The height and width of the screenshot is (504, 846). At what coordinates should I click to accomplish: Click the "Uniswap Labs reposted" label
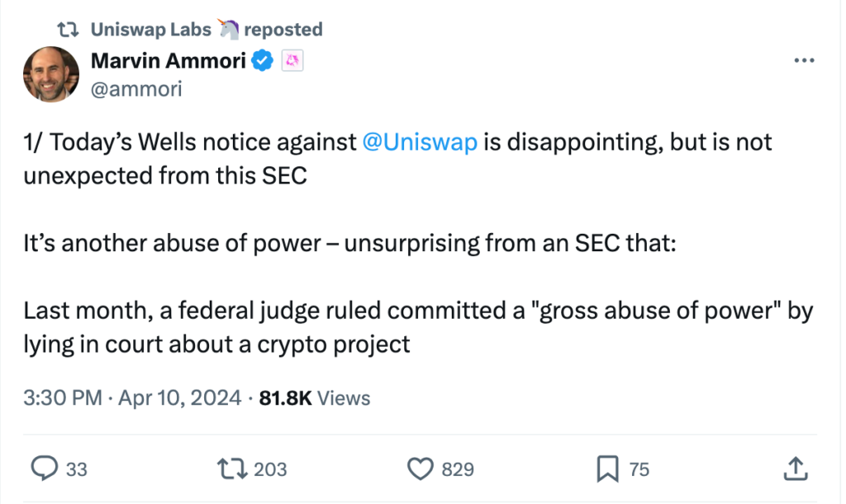click(207, 30)
